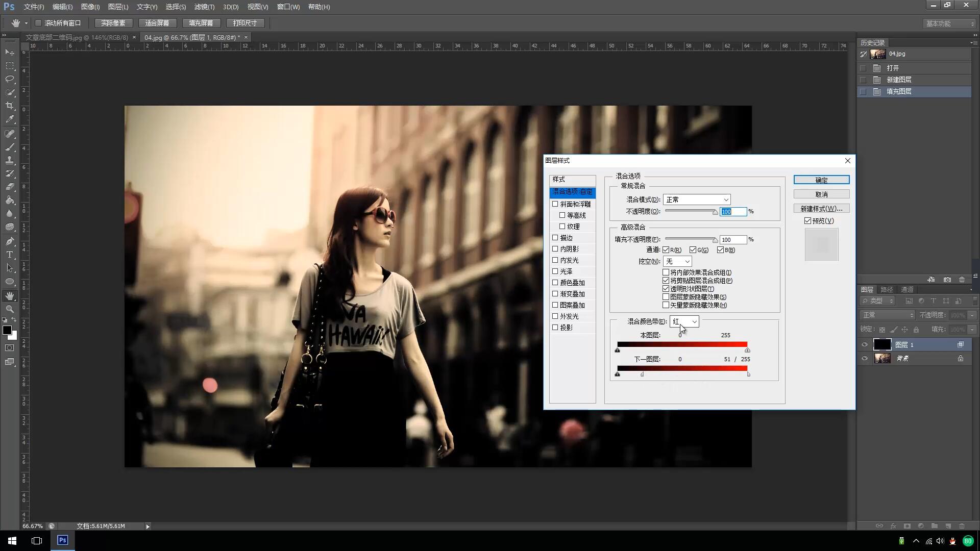Select the Quick Selection tool
980x551 pixels.
coord(10,92)
